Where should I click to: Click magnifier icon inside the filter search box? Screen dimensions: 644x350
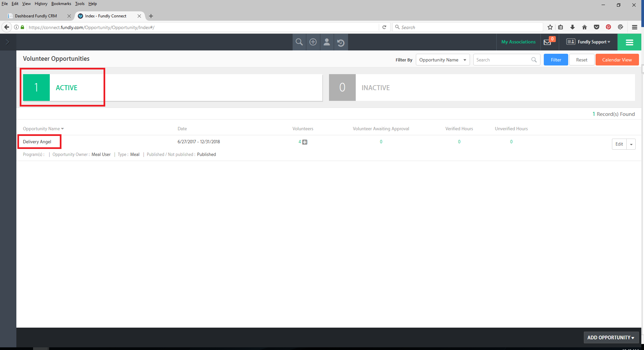click(x=534, y=60)
